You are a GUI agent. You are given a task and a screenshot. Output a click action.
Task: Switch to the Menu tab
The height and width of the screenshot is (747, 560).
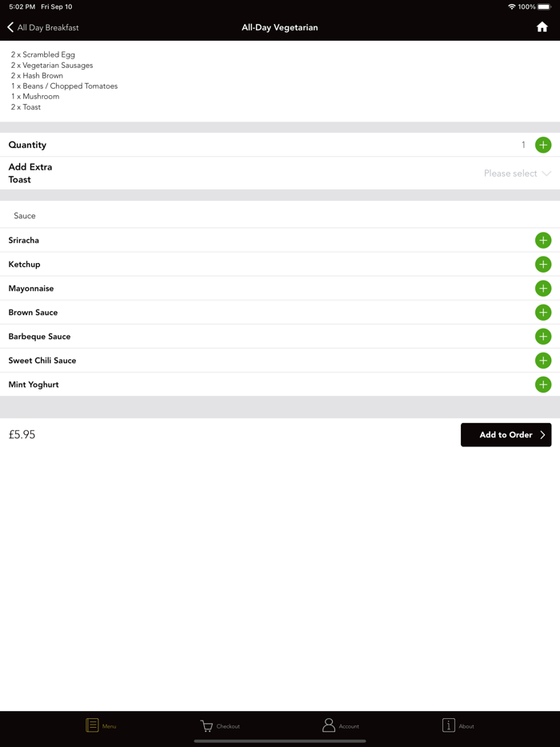101,725
